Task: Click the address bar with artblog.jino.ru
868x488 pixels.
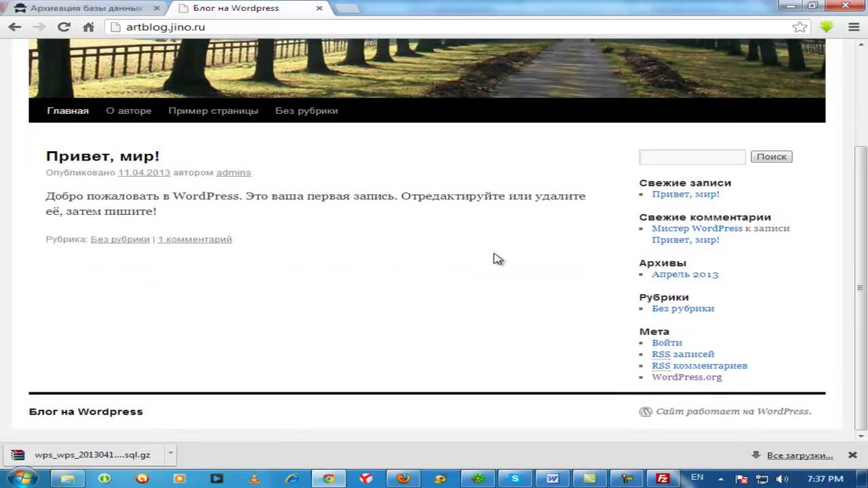Action: 448,27
